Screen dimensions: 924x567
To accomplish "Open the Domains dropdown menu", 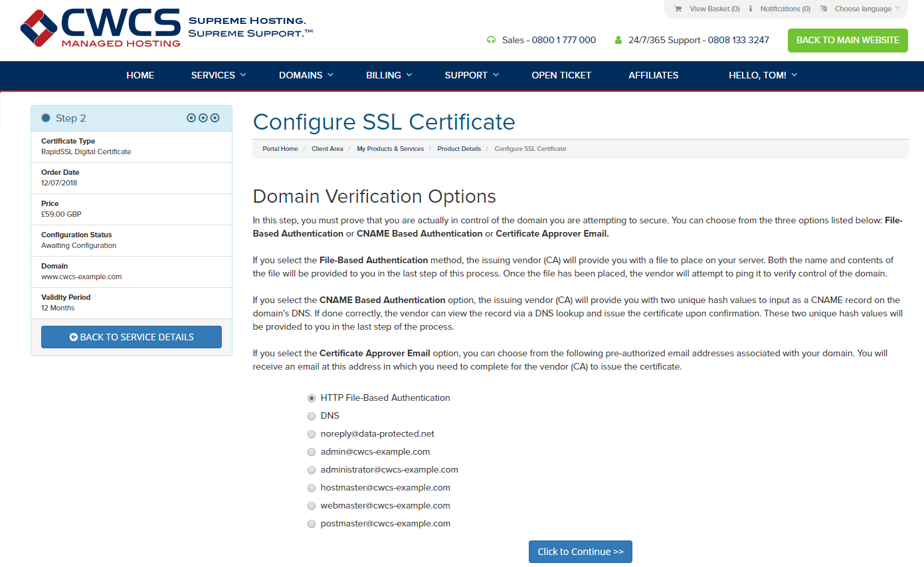I will click(306, 75).
